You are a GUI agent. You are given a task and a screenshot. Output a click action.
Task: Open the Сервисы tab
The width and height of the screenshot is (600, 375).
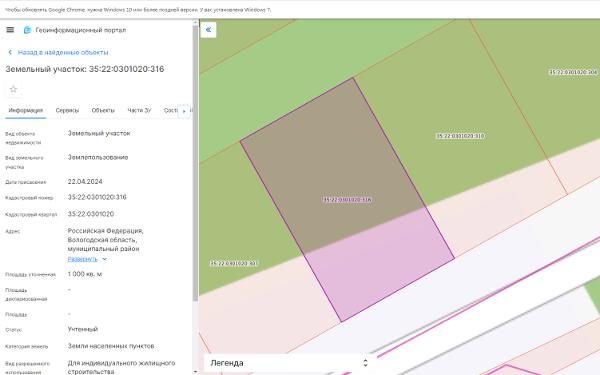[x=67, y=111]
